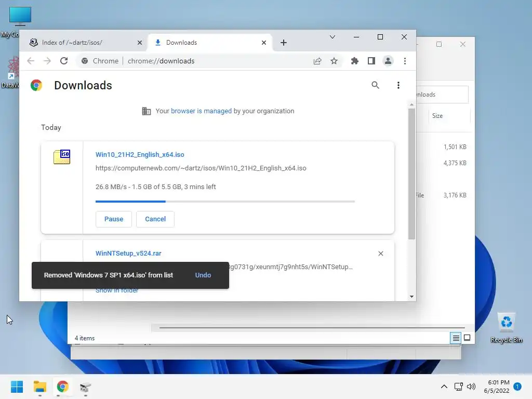Close the Downloads tab
The height and width of the screenshot is (399, 532).
pyautogui.click(x=264, y=43)
